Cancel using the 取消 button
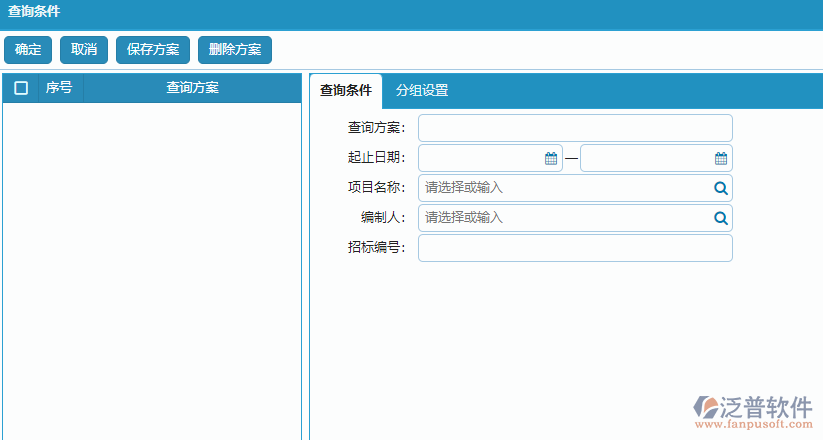This screenshot has width=823, height=440. click(x=84, y=50)
